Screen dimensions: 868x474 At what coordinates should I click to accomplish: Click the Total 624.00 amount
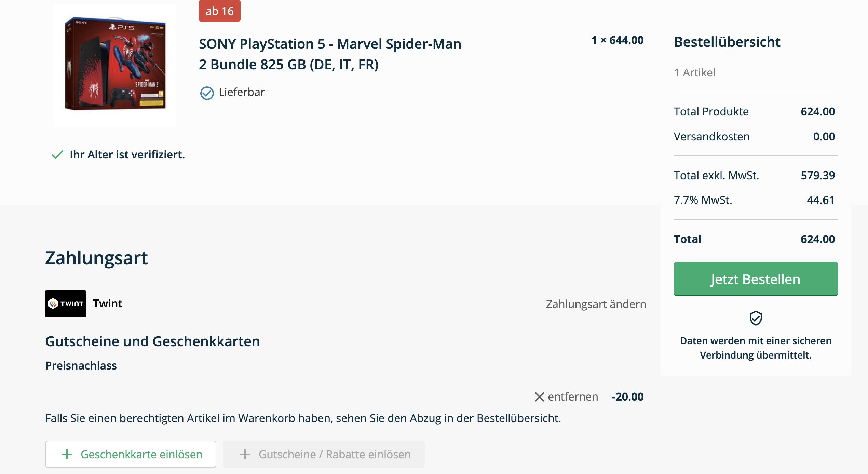(817, 239)
